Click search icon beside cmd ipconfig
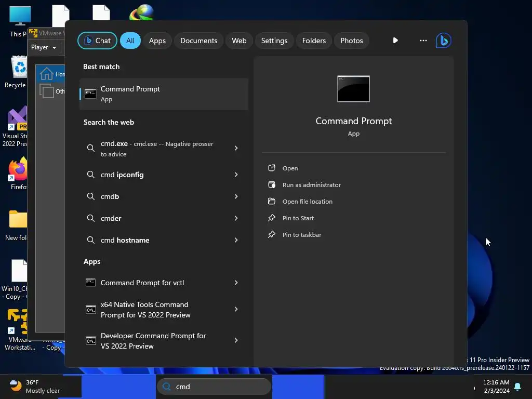The width and height of the screenshot is (532, 399). coord(90,175)
